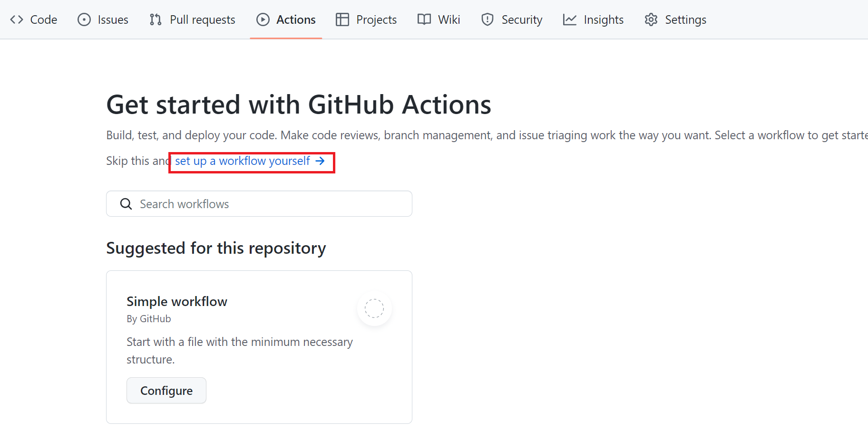Click the 'Simple workflow' card title
Viewport: 868px width, 431px height.
(177, 301)
